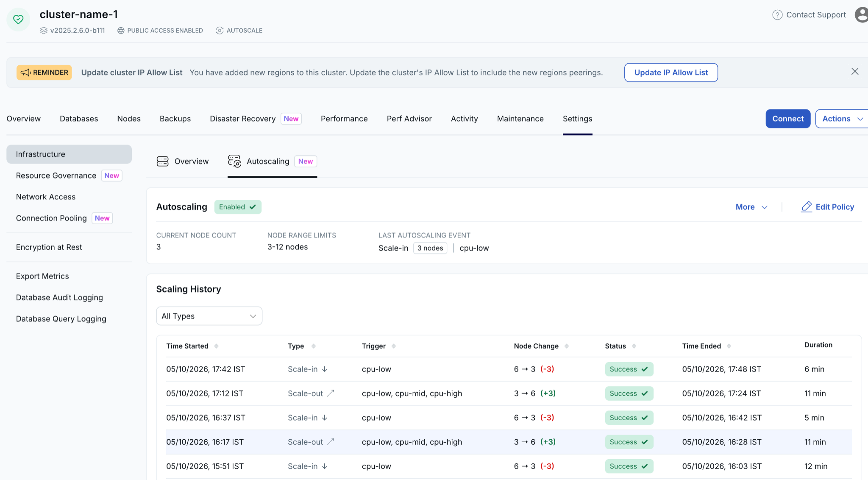
Task: Click the megaphone icon in the REMINDER badge
Action: tap(25, 73)
